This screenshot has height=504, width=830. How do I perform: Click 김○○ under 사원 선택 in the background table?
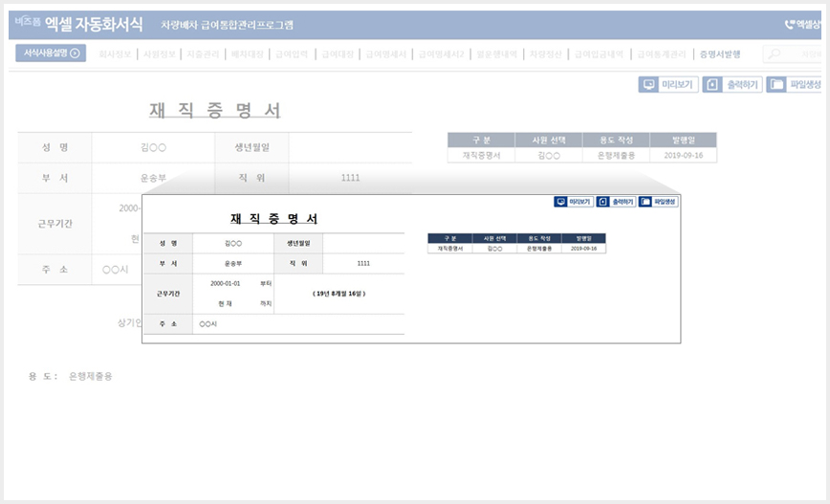click(x=549, y=155)
